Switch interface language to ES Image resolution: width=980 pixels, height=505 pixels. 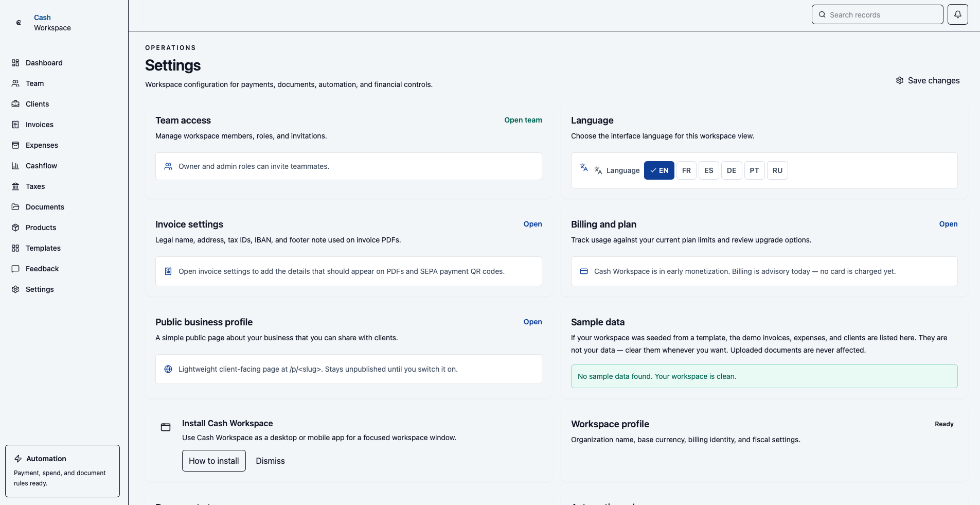click(x=709, y=170)
